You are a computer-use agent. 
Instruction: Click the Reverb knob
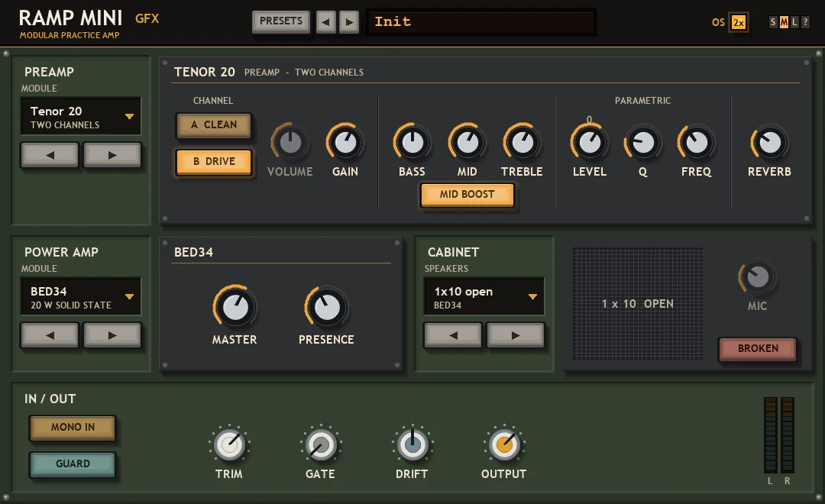pos(769,142)
